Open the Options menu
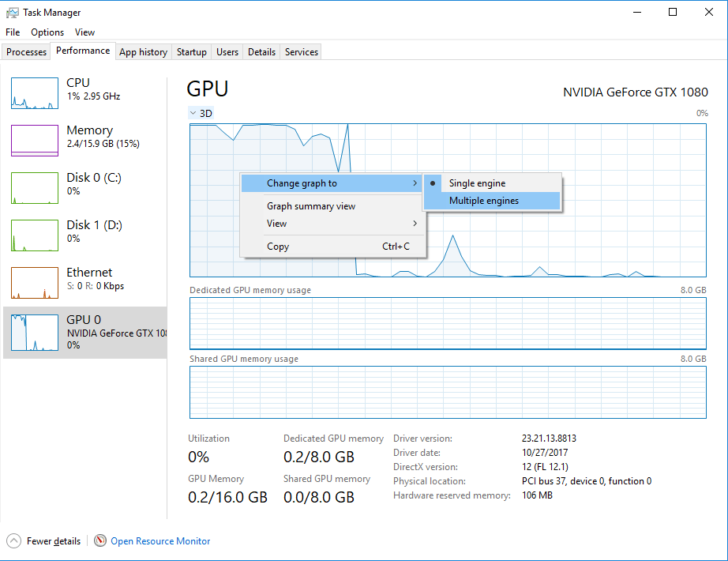728x561 pixels. [x=47, y=32]
